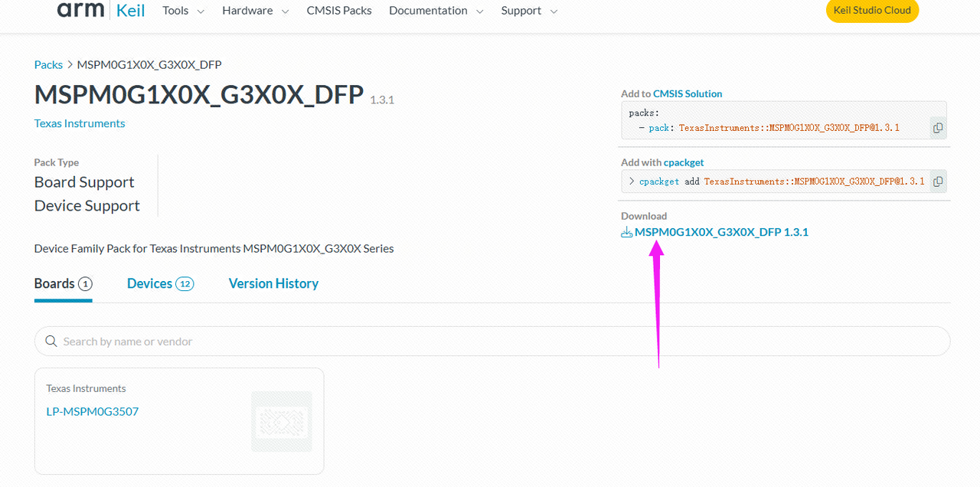Open the LP-MSPM0G3507 board link
Image resolution: width=980 pixels, height=487 pixels.
coord(93,412)
